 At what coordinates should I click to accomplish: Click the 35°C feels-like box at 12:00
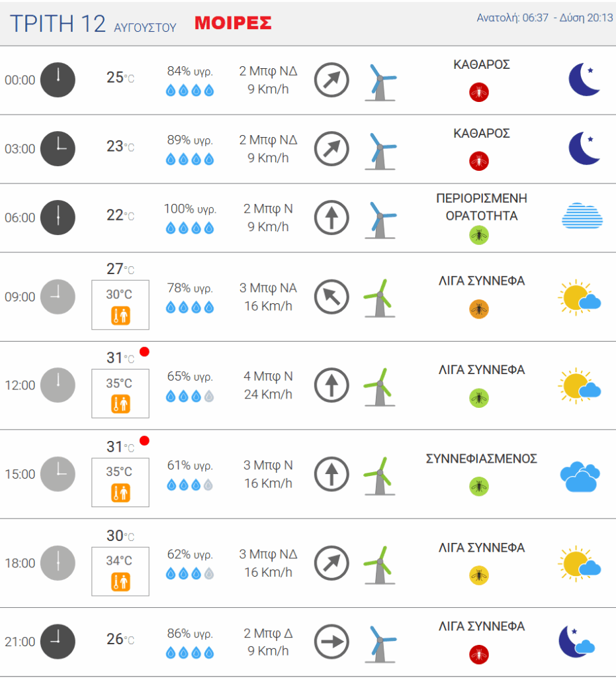120,393
